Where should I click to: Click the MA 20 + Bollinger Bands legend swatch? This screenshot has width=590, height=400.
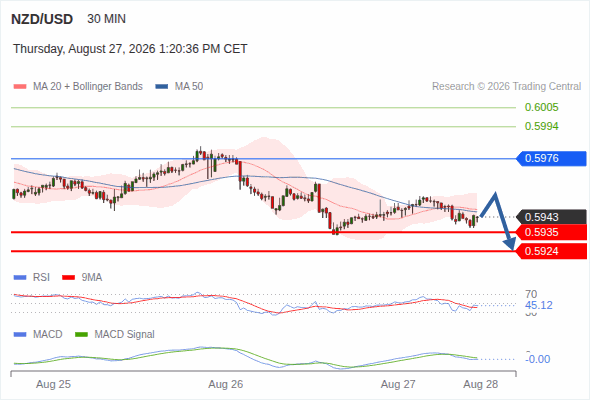pos(20,87)
